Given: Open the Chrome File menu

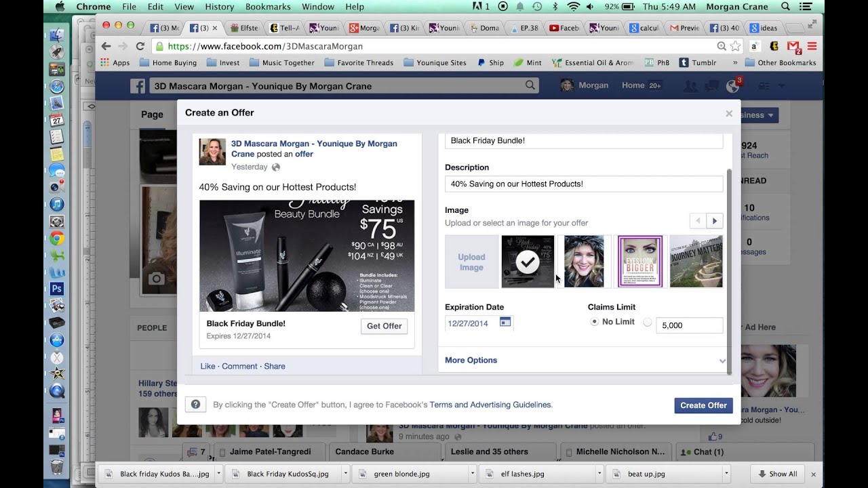Looking at the screenshot, I should click(129, 6).
